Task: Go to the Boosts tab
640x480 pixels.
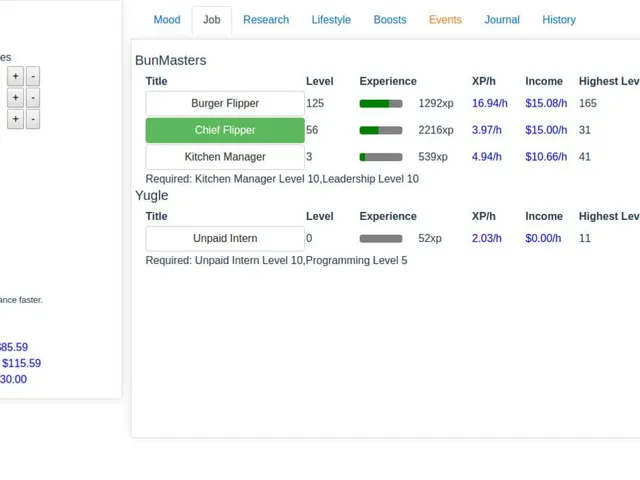Action: [x=390, y=20]
